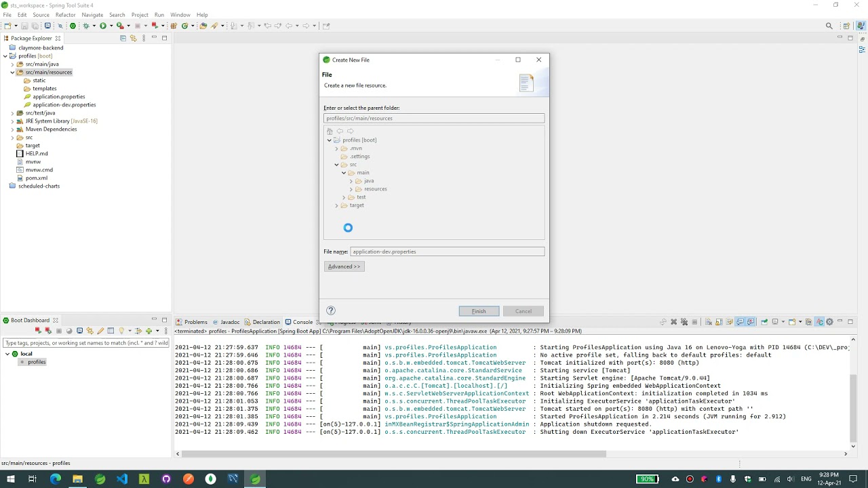Open the File menu
This screenshot has height=488, width=868.
[x=7, y=14]
